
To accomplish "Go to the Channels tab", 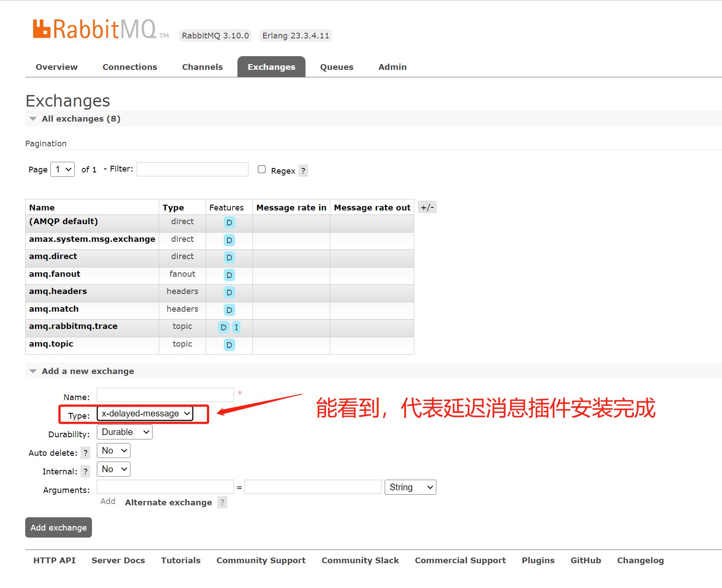I will 202,67.
